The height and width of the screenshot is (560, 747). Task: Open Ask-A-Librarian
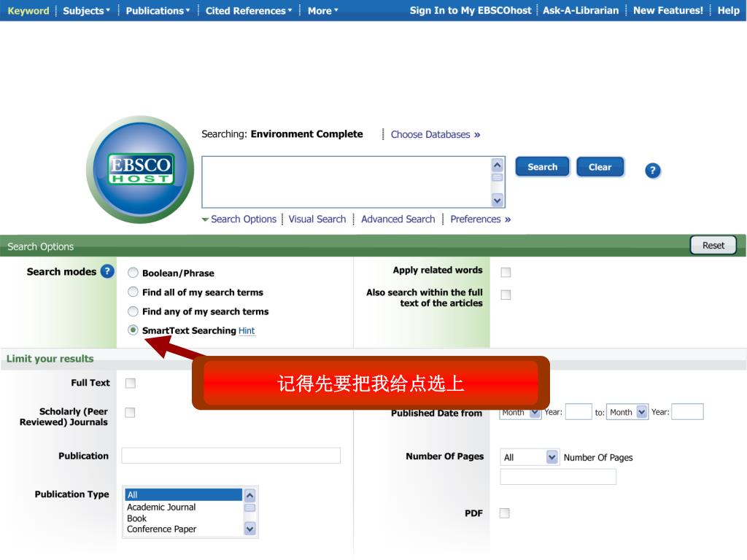coord(581,10)
